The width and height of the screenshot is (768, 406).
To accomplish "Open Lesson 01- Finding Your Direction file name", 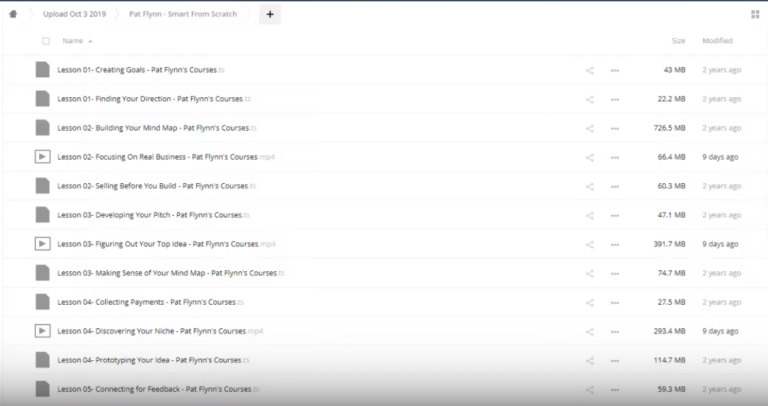I will (154, 99).
